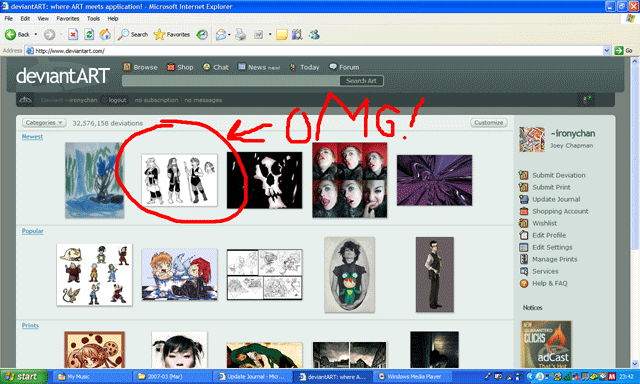Click the Stop loading icon

pos(73,35)
